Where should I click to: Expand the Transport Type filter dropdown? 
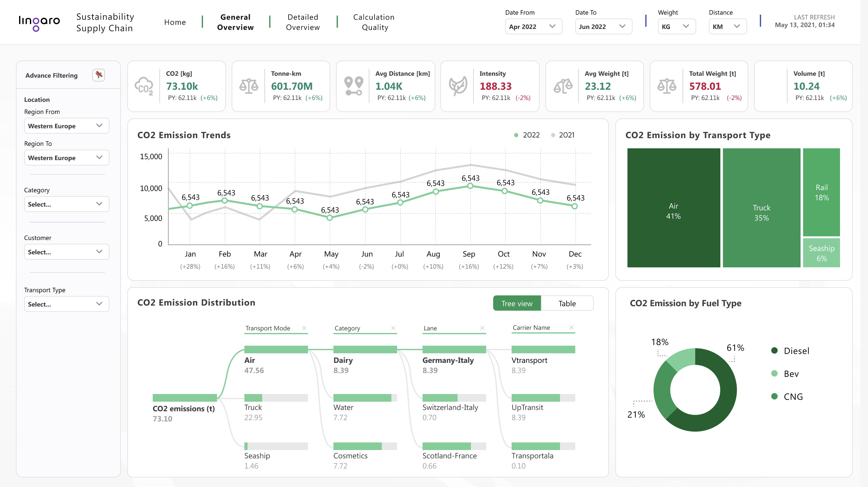pyautogui.click(x=66, y=304)
